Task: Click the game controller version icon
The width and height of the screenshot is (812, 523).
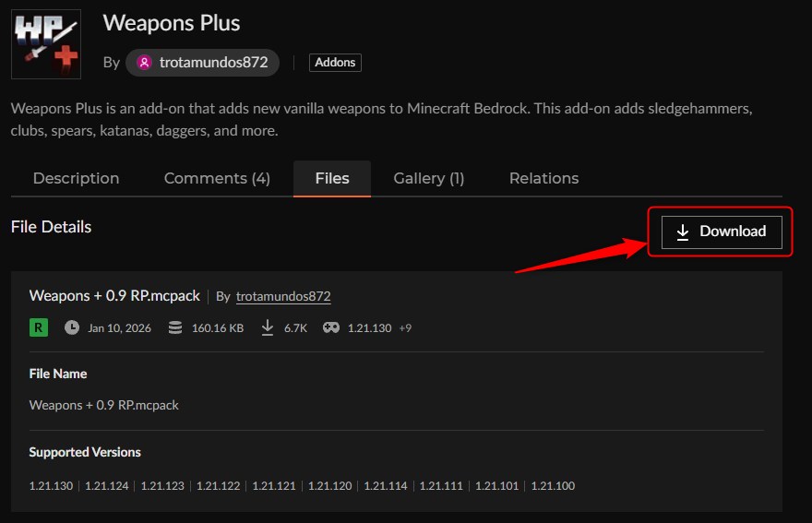Action: (x=330, y=327)
